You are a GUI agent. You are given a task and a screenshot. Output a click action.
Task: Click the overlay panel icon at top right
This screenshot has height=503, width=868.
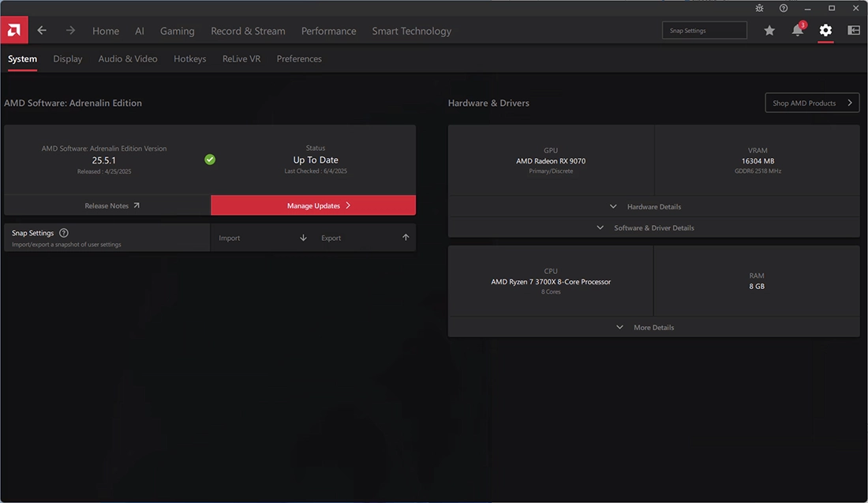click(x=853, y=30)
